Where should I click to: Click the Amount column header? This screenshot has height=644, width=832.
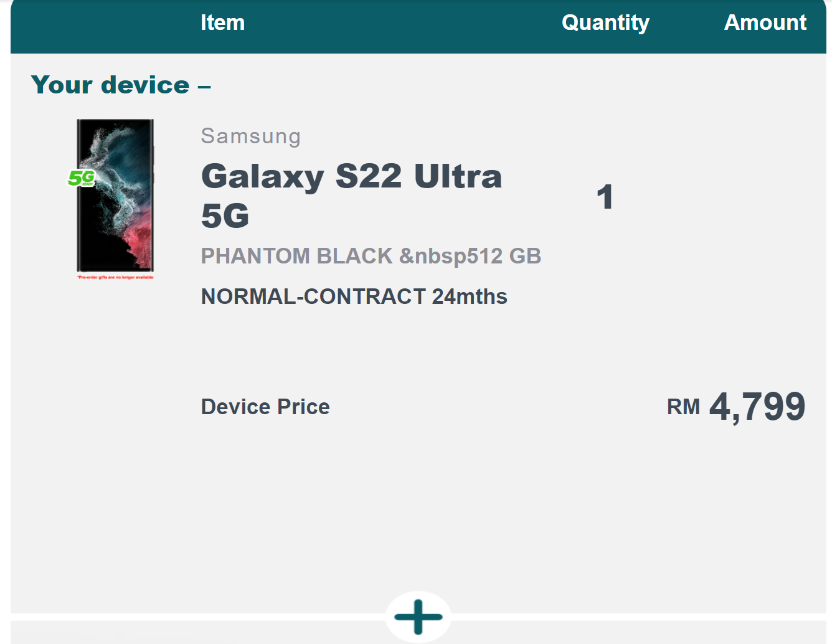coord(765,23)
